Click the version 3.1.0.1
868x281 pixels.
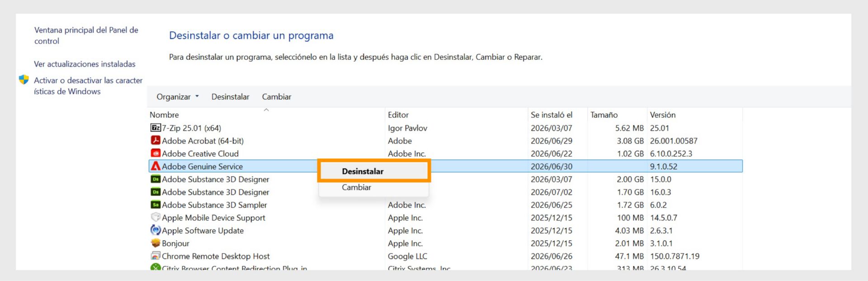tap(661, 243)
